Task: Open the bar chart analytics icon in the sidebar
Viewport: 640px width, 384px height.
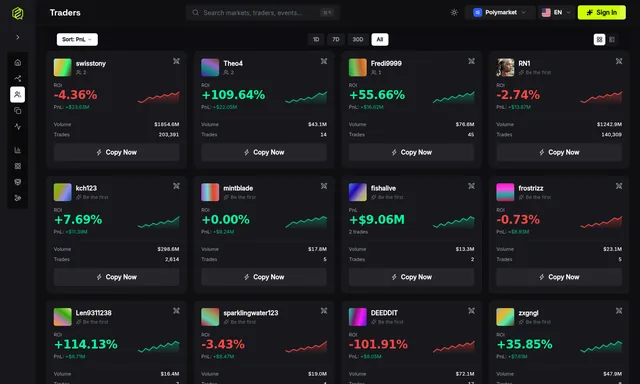Action: click(x=18, y=150)
